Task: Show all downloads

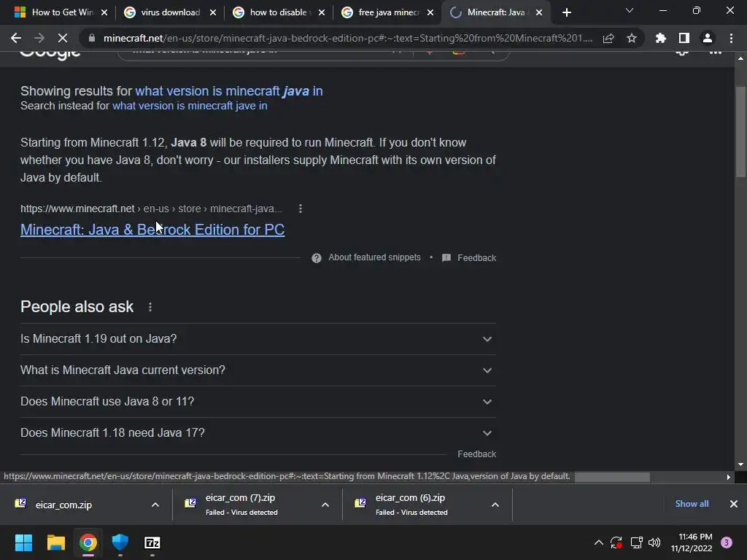Action: click(x=692, y=504)
